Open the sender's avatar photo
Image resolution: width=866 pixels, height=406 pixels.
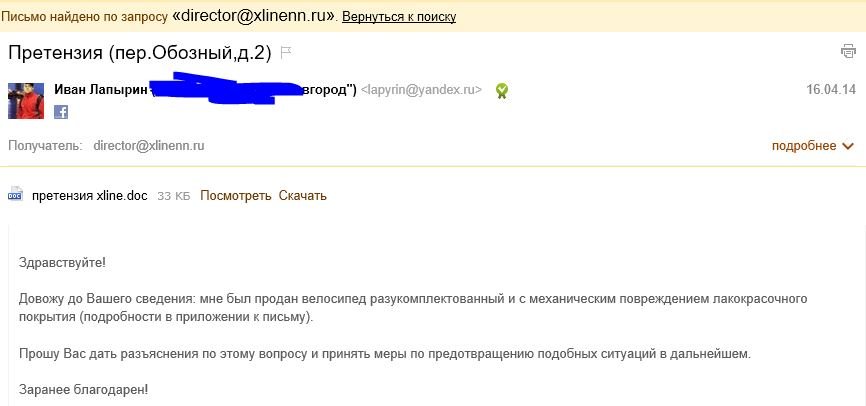point(26,101)
